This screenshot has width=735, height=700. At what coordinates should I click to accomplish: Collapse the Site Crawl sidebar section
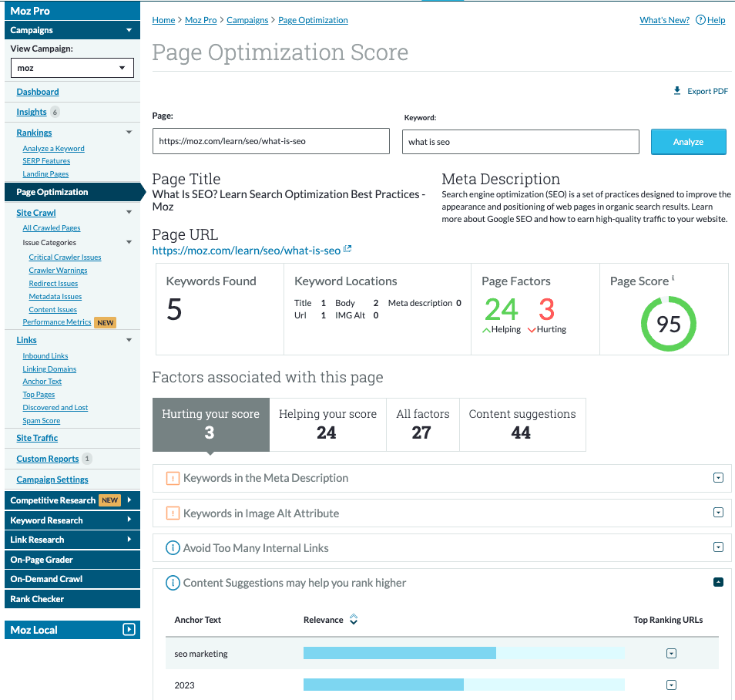pos(129,213)
